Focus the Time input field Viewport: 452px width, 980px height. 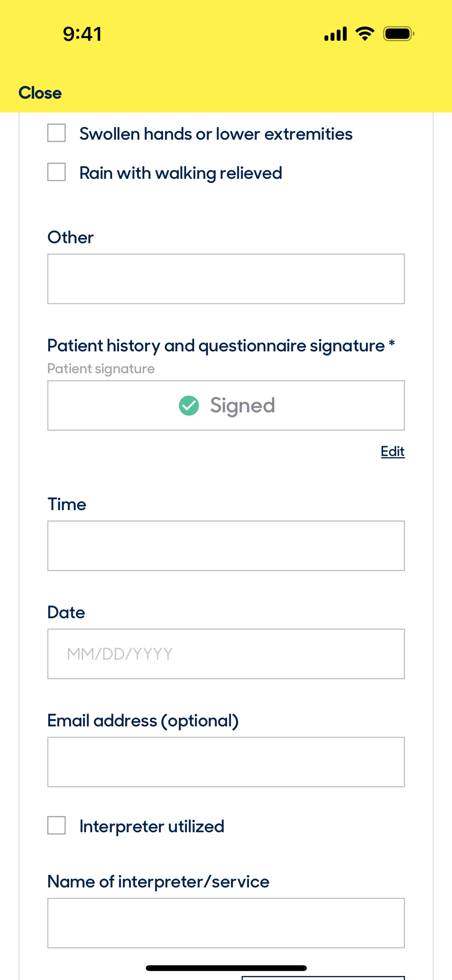tap(226, 546)
